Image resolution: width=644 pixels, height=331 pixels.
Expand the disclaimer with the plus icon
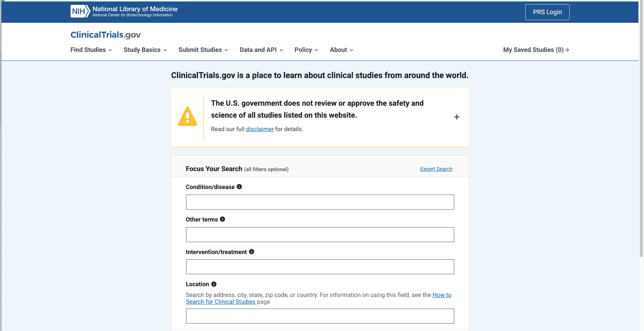456,117
